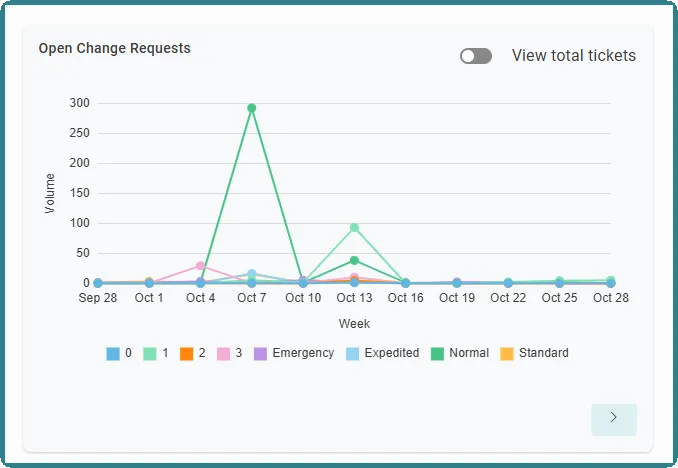Screen dimensions: 678x468
Task: Click the View total tickets label
Action: click(x=574, y=56)
